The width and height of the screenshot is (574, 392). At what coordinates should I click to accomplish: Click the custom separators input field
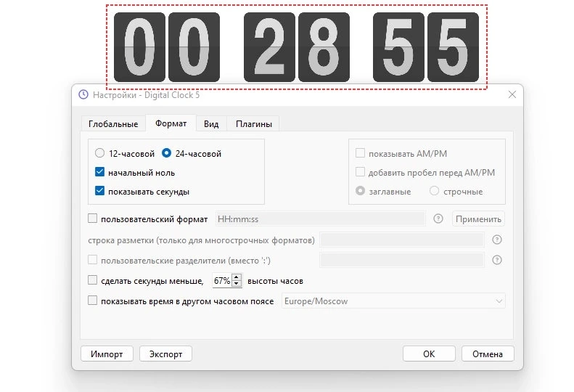(x=402, y=261)
